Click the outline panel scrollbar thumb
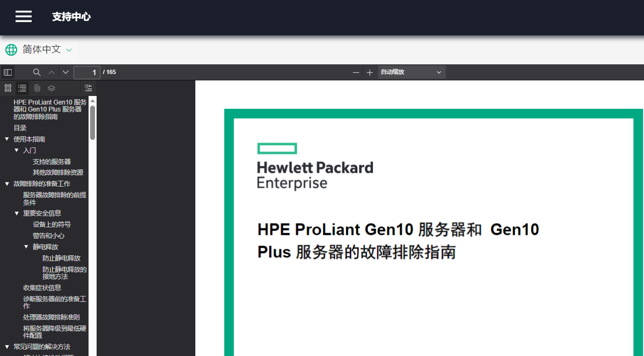This screenshot has height=356, width=644. pos(92,122)
